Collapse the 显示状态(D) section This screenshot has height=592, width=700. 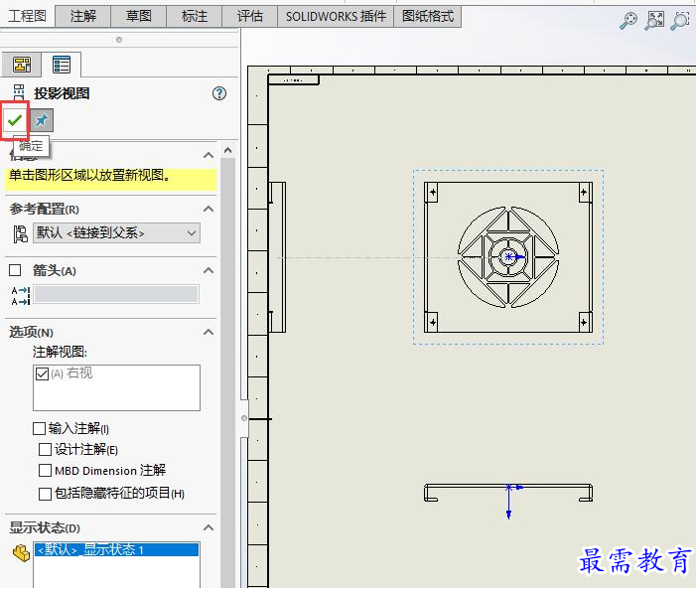[x=209, y=527]
